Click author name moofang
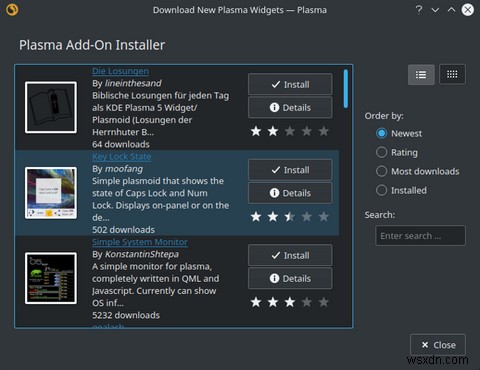The width and height of the screenshot is (480, 370). [x=124, y=169]
